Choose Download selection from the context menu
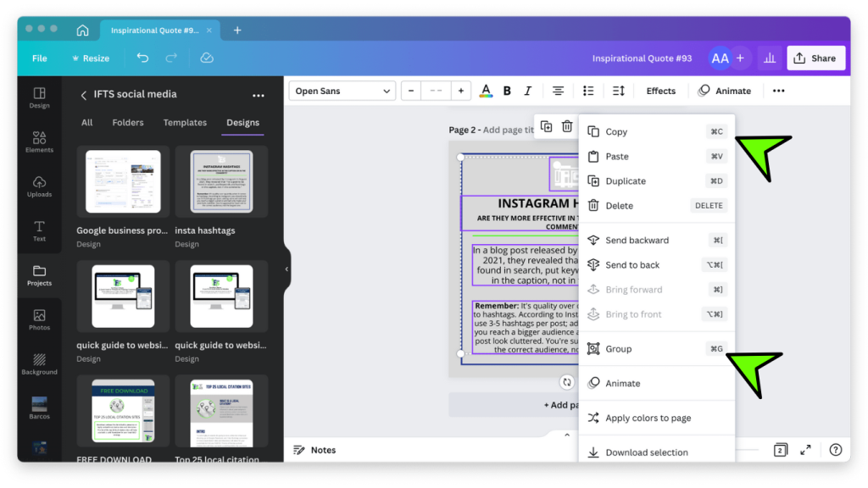This screenshot has width=868, height=488. point(657,452)
